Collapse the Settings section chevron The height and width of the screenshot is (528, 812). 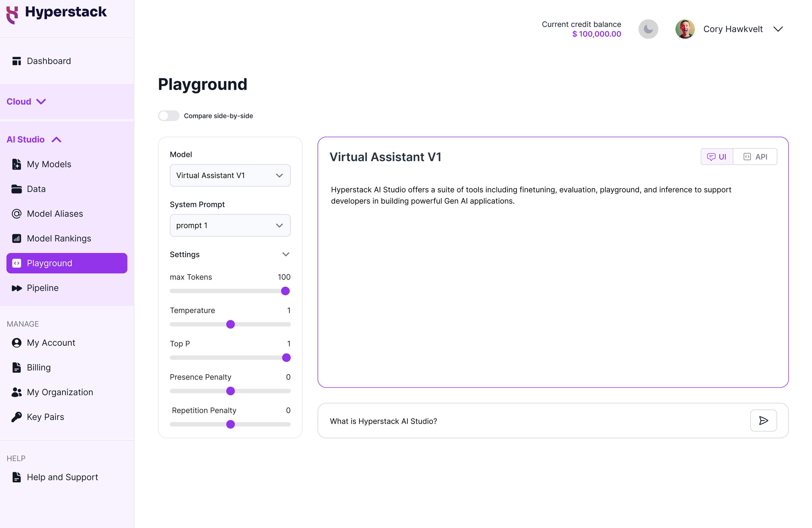point(286,254)
